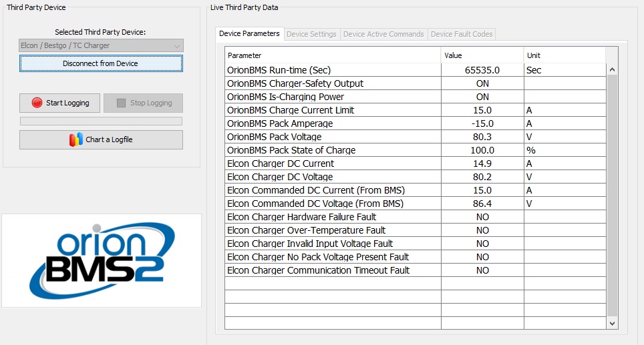Click the Orion BMS2 logo image

pyautogui.click(x=101, y=260)
